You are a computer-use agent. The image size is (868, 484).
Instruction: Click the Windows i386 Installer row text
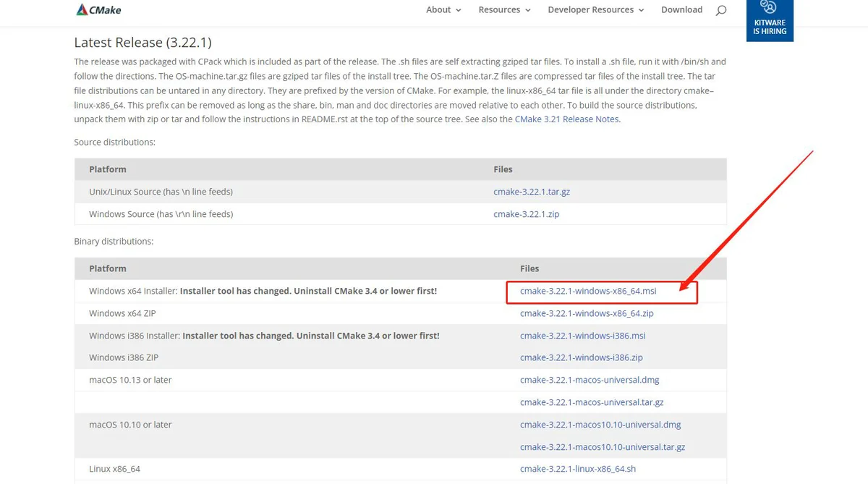point(264,336)
